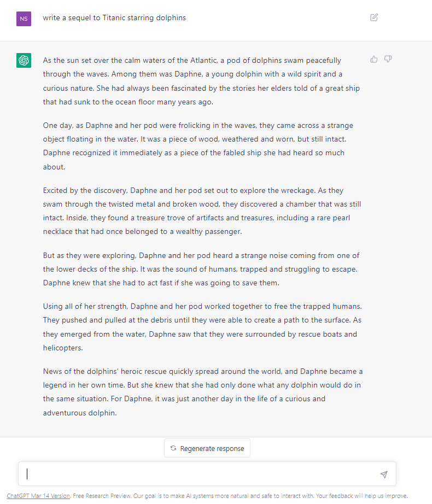Click paragraph starting "But as they were exploring"

[201, 269]
